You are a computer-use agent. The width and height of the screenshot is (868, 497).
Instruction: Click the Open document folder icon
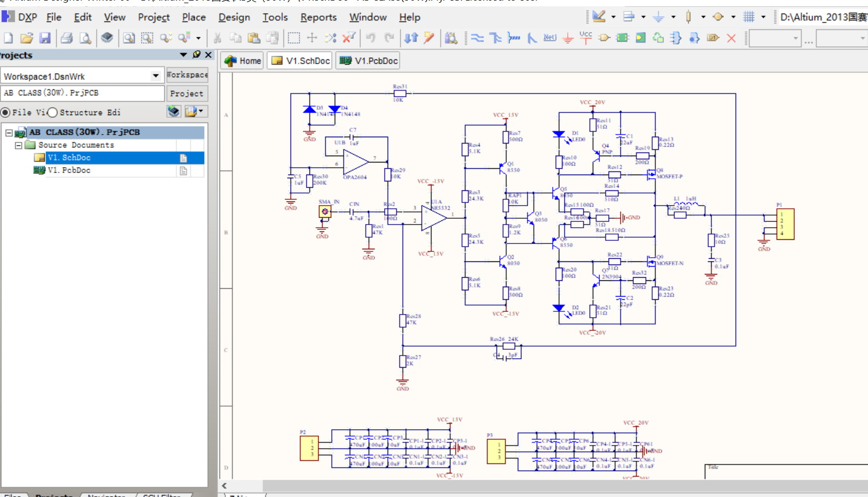pyautogui.click(x=27, y=38)
